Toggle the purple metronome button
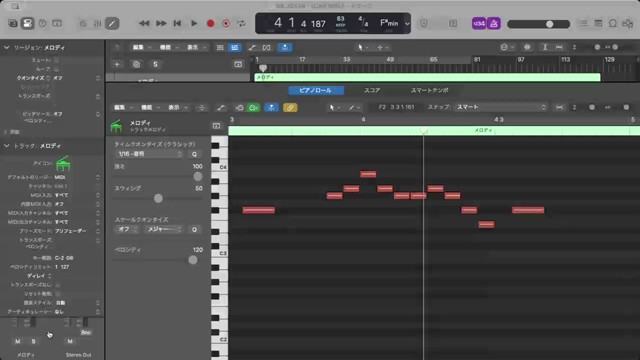Image resolution: width=640 pixels, height=360 pixels. point(494,24)
